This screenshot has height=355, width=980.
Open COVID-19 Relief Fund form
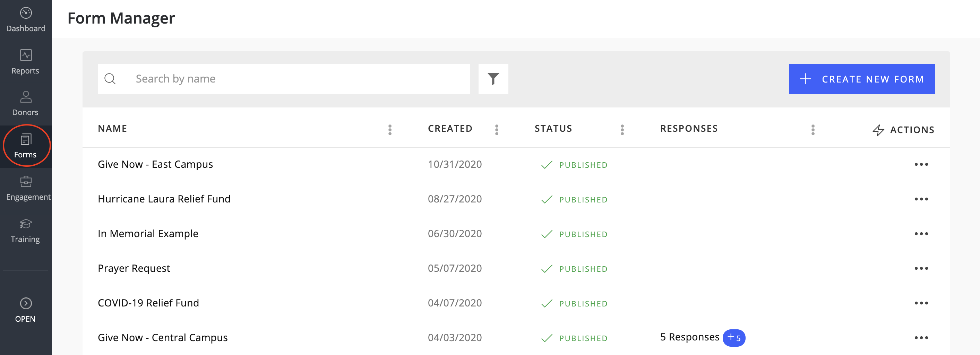click(x=148, y=303)
